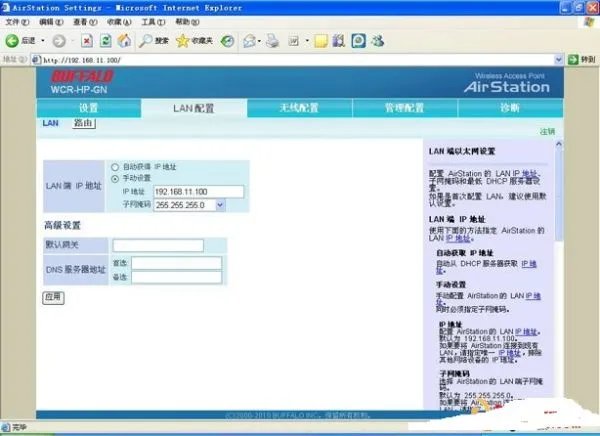Click the Edit document icon
The image size is (600, 436).
[293, 41]
